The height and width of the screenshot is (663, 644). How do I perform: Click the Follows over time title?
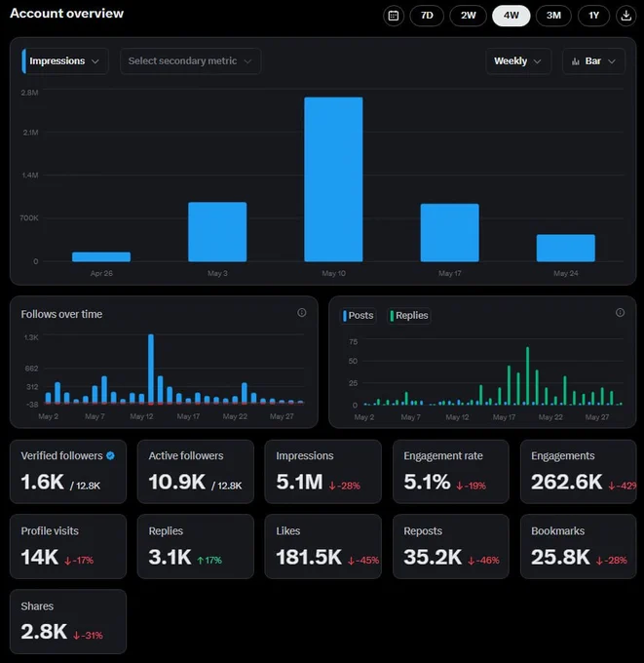[x=61, y=314]
